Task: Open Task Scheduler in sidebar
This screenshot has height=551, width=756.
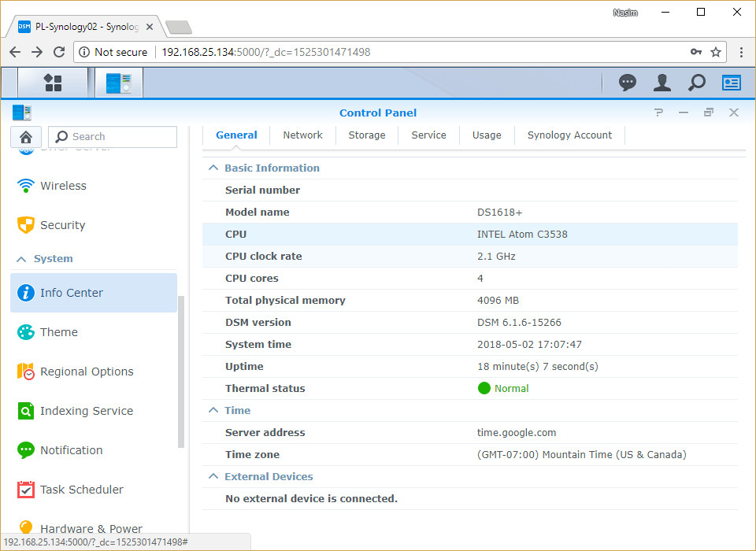Action: point(94,490)
